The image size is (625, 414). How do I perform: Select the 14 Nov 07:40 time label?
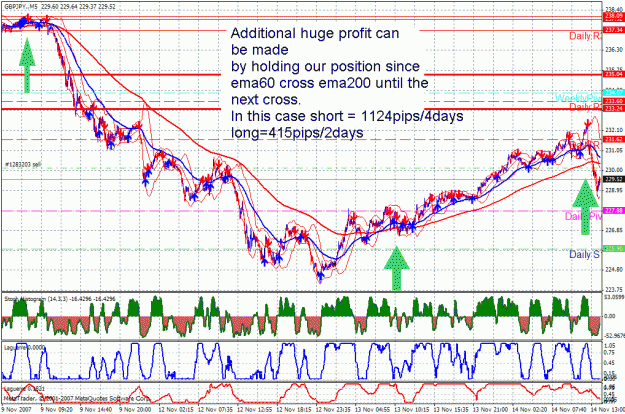pos(569,410)
